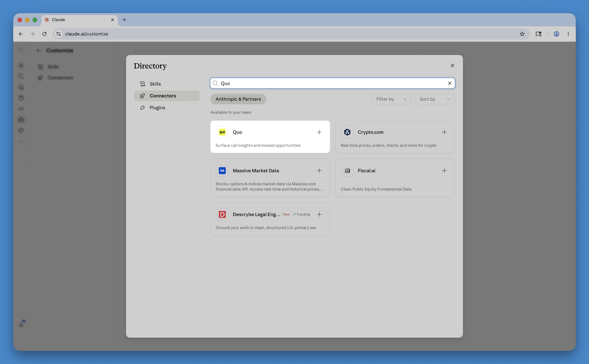Open the Quo connector card
The width and height of the screenshot is (589, 364).
click(270, 137)
